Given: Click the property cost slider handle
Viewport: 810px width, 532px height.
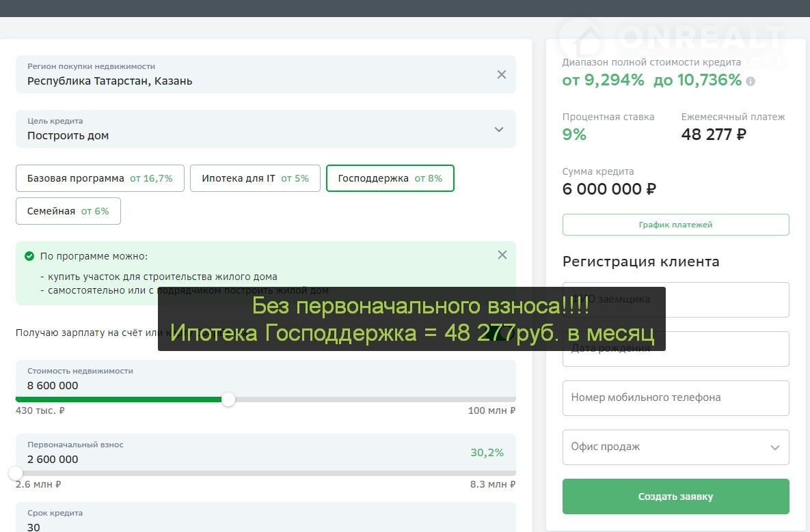Looking at the screenshot, I should [228, 400].
